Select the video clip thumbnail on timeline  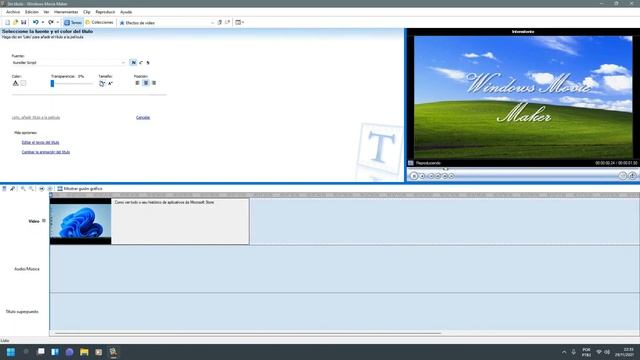click(x=80, y=221)
